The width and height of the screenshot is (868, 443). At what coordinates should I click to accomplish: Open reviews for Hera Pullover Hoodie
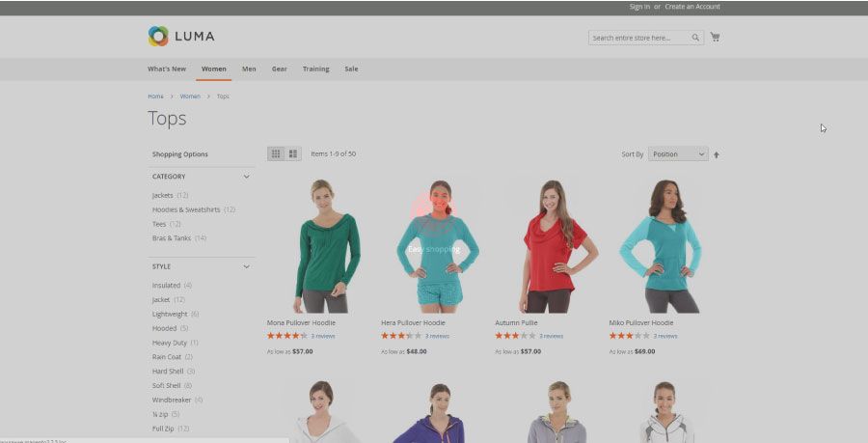pos(437,336)
